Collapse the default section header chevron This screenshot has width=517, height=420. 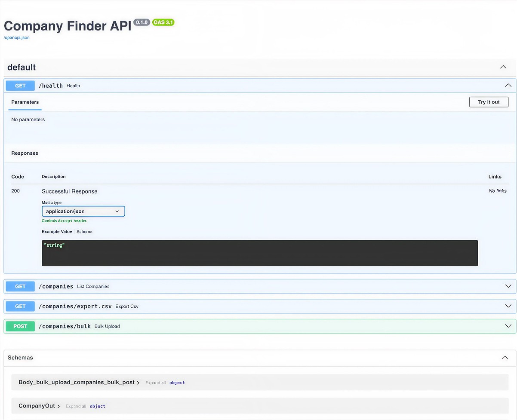pos(503,67)
